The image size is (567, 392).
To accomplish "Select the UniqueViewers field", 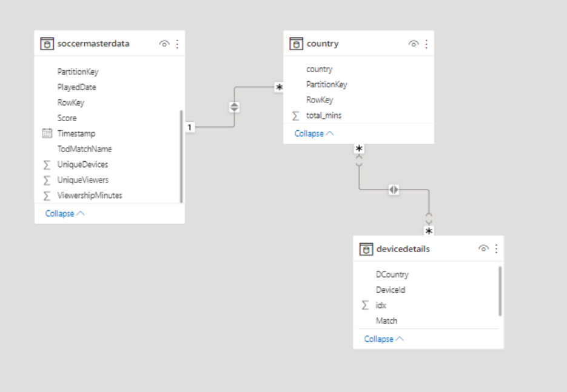I will 83,180.
